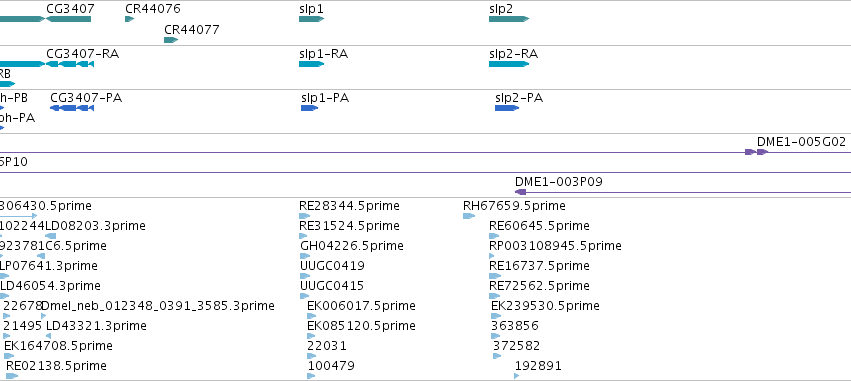Select the RP003108945.5prime feature label
This screenshot has height=381, width=851.
tap(555, 246)
